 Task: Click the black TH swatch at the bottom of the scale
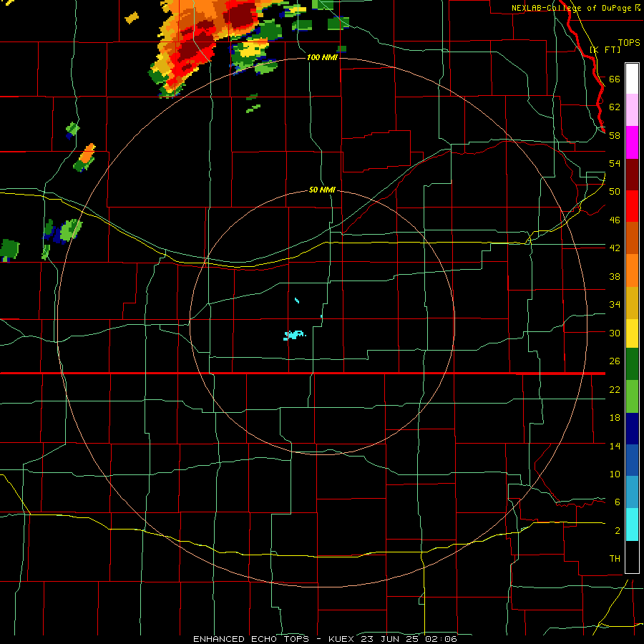point(632,557)
